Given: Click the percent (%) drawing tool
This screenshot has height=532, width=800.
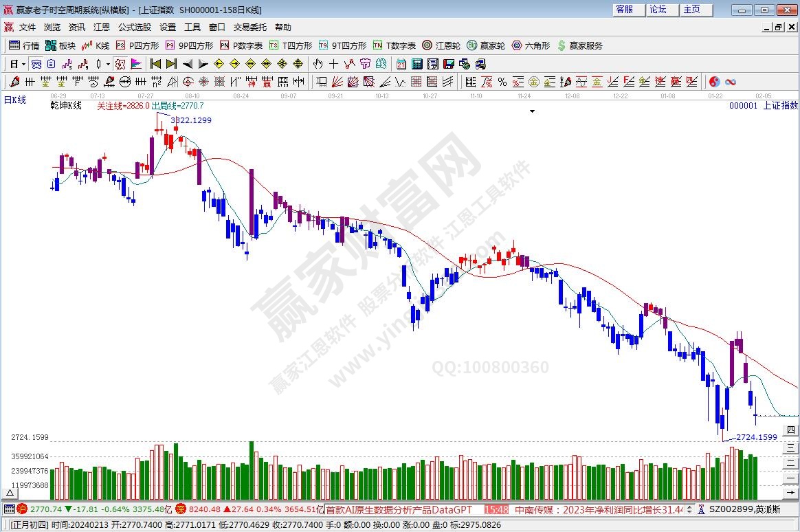Looking at the screenshot, I should point(502,82).
